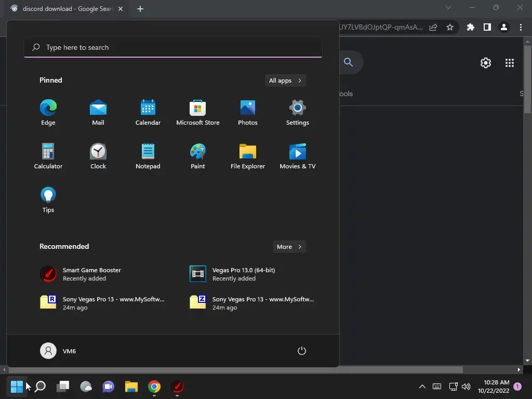Show hidden system tray icons
The height and width of the screenshot is (399, 532).
tap(422, 387)
